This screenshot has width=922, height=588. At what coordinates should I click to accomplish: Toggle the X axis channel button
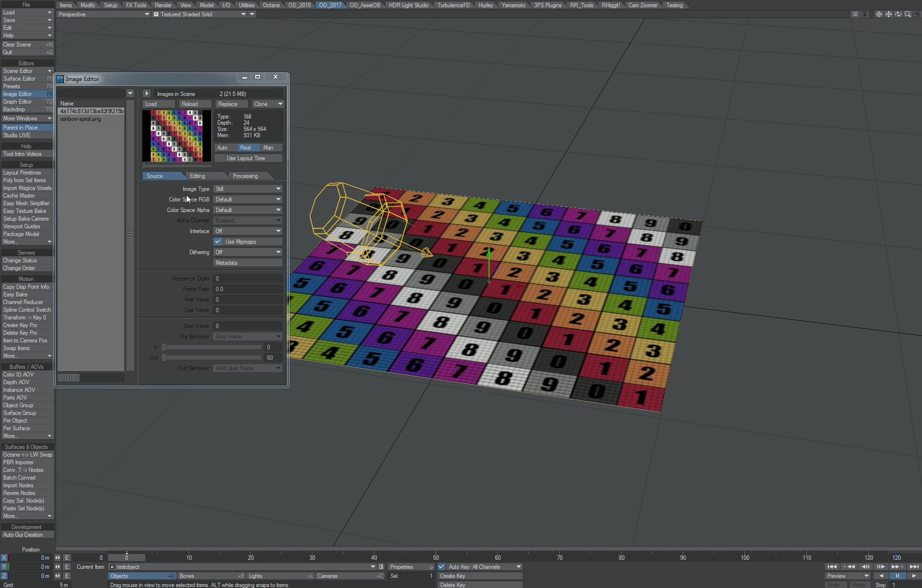[x=4, y=558]
